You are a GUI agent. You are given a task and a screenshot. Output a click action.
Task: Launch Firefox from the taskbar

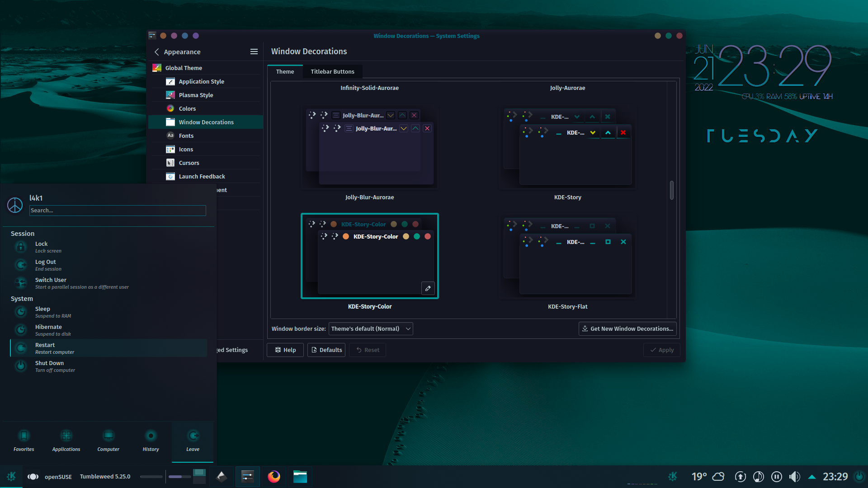274,476
